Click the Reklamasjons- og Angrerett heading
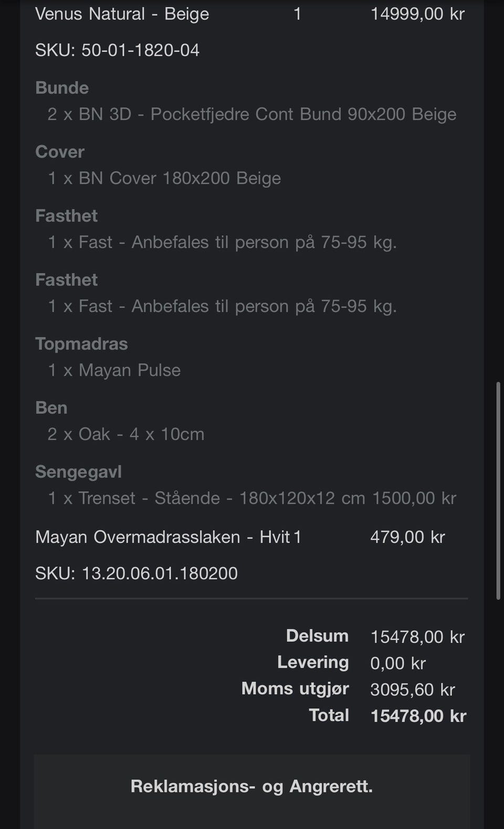The image size is (504, 829). 251,786
